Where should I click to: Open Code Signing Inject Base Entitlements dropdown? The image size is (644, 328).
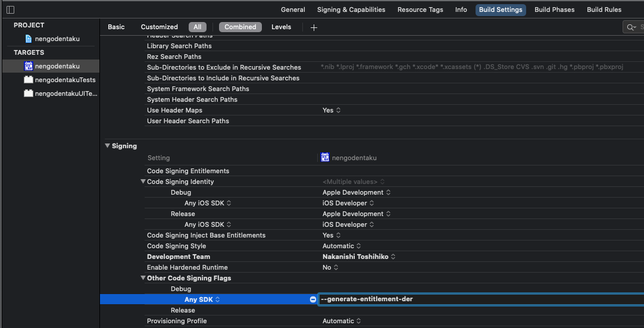[x=332, y=235]
